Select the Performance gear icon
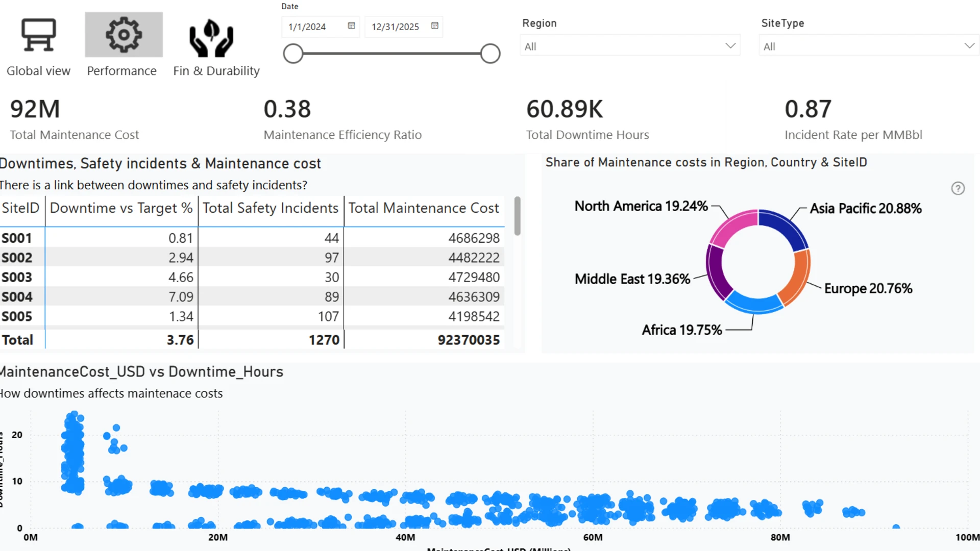Screen dimensions: 980x551 coord(124,35)
